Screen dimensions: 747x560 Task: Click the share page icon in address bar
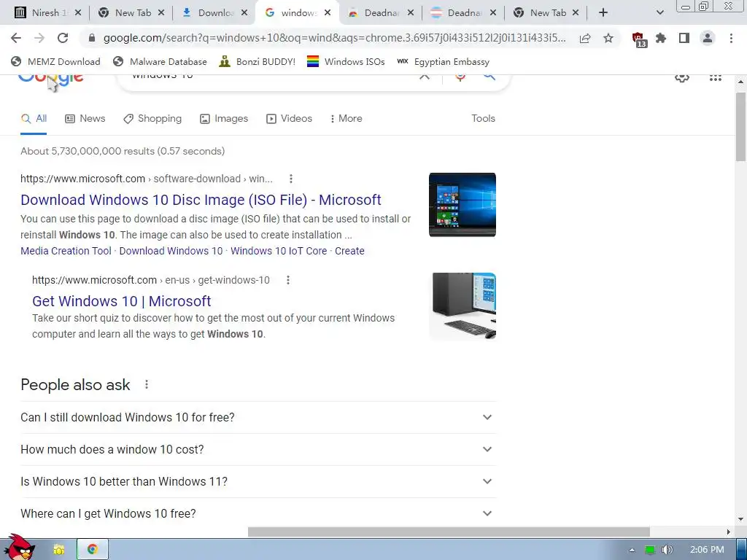pos(585,38)
